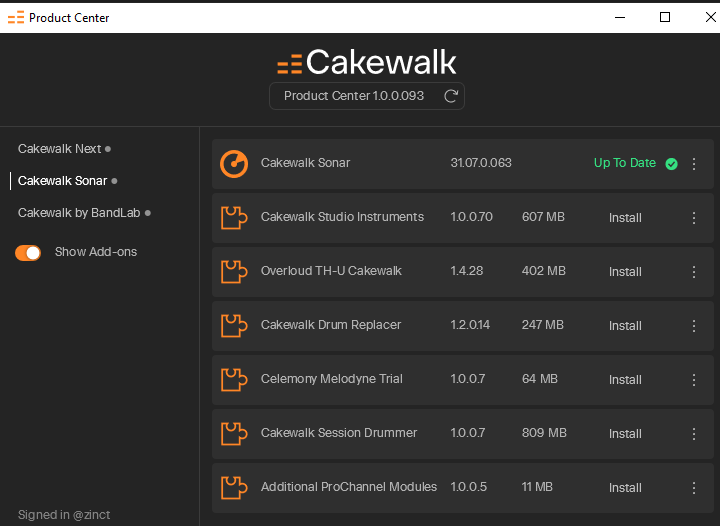Click the version number 1.4.28

[467, 271]
